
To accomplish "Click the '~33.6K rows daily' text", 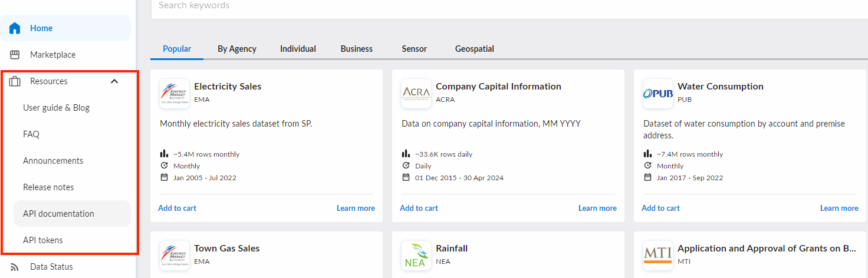I will click(444, 154).
